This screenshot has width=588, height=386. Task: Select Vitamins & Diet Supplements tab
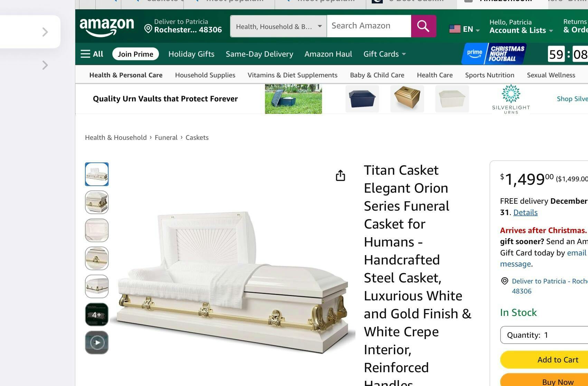click(x=293, y=75)
